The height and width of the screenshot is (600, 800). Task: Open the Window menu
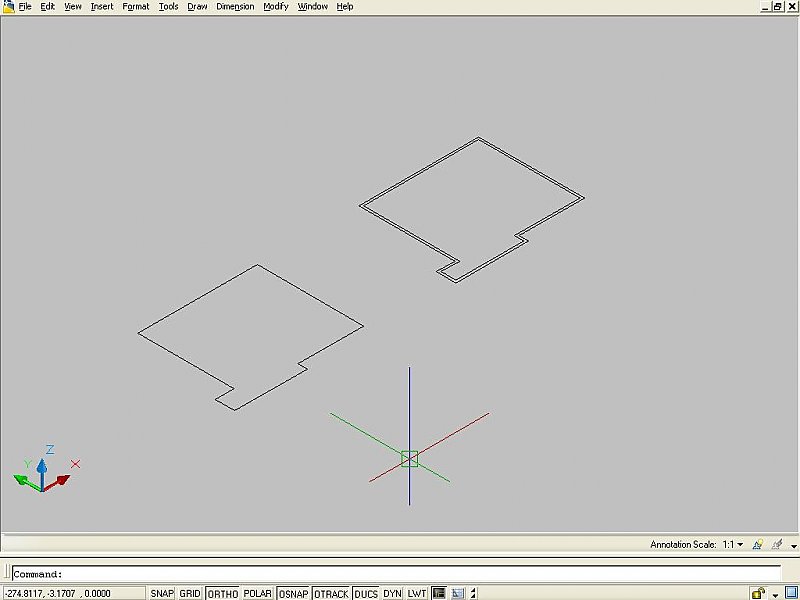tap(313, 7)
